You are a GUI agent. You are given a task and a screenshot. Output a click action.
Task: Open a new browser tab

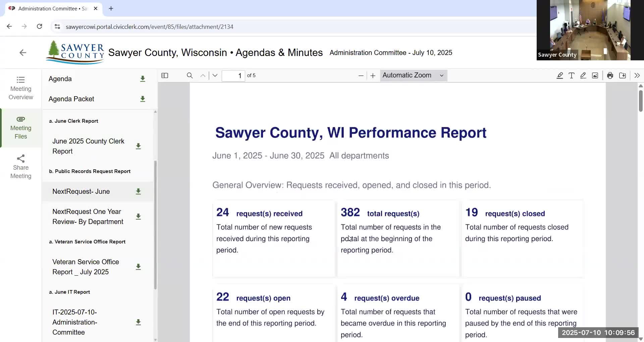pos(111,8)
